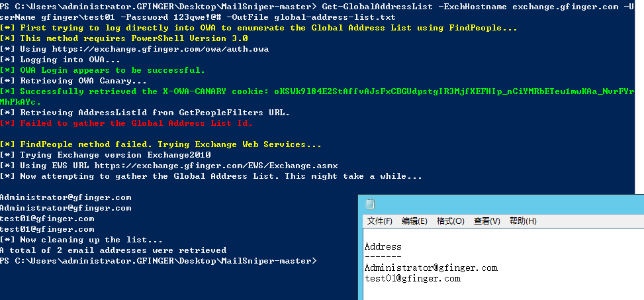Click the red Failed to gather error line
Image resolution: width=644 pixels, height=300 pixels.
pyautogui.click(x=126, y=123)
